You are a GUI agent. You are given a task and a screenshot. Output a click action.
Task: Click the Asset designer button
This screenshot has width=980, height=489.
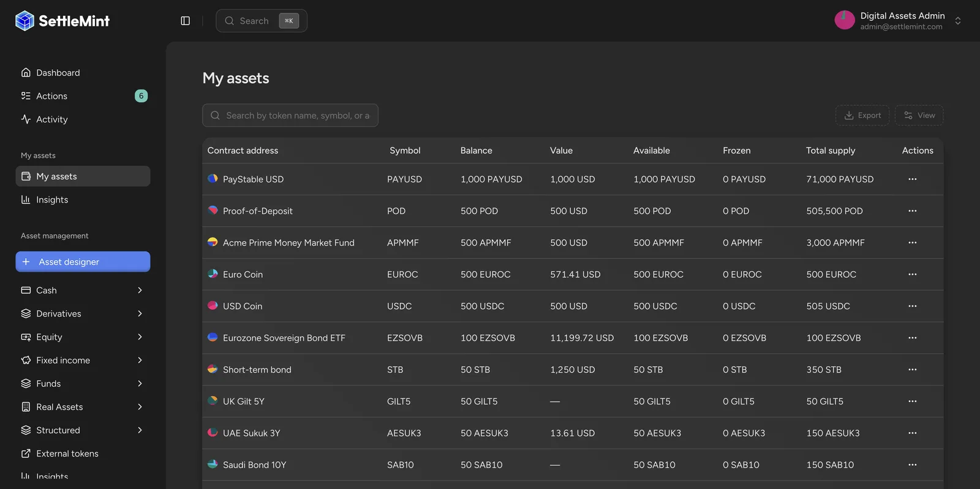(83, 261)
